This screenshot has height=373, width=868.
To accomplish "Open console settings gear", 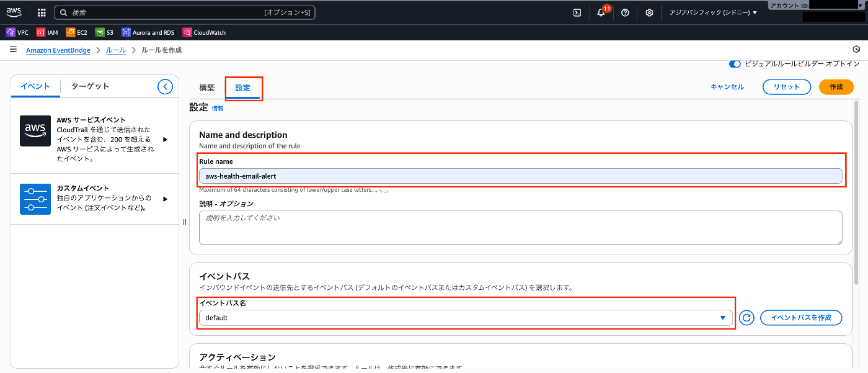I will (649, 12).
